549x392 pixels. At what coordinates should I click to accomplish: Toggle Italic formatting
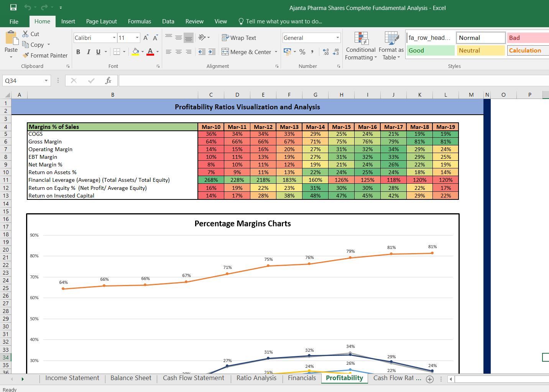coord(88,52)
